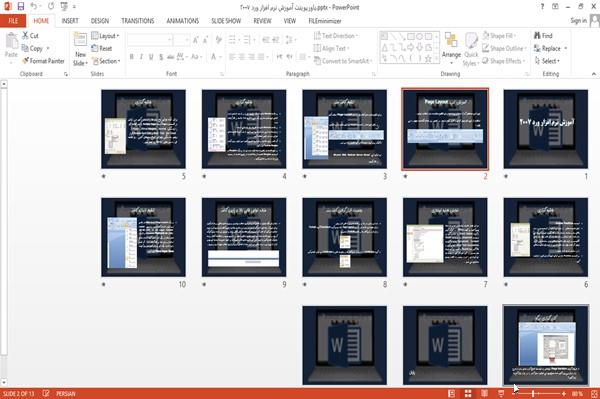Select slide 10 thumbnail
Screen dimensions: 600x399
coord(143,237)
